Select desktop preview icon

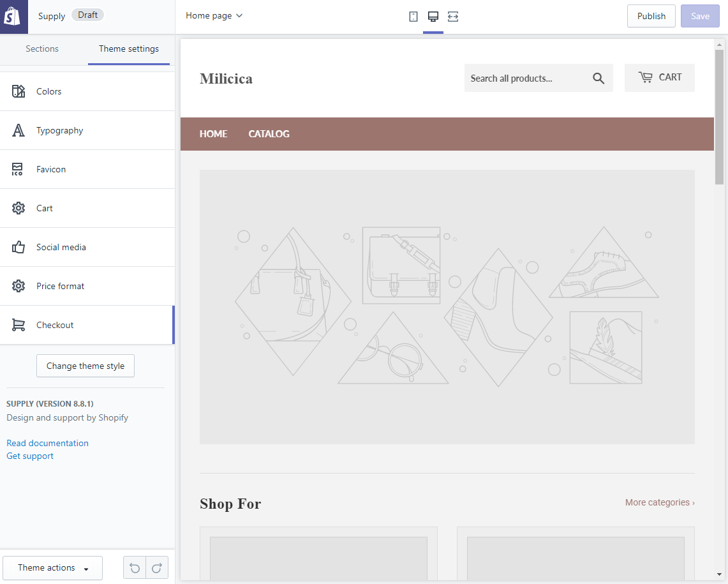pos(433,17)
